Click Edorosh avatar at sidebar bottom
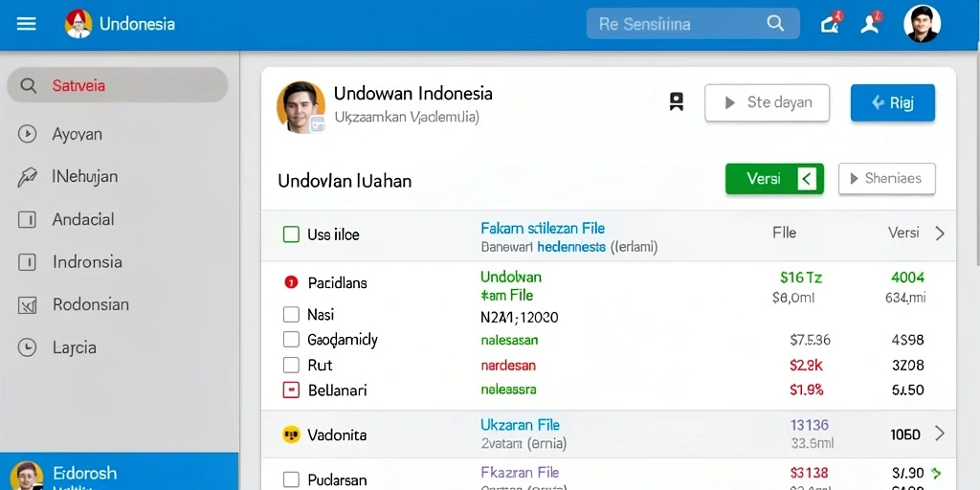980x490 pixels. point(27,477)
